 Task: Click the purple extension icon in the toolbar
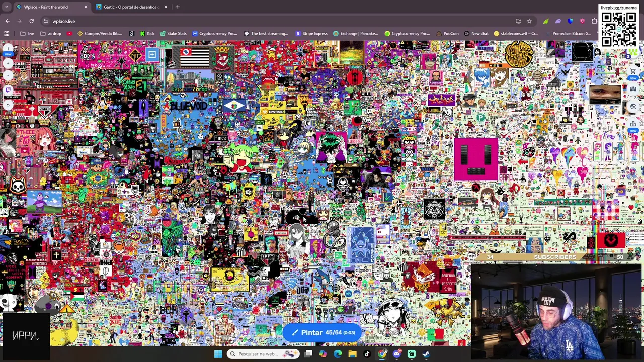558,21
